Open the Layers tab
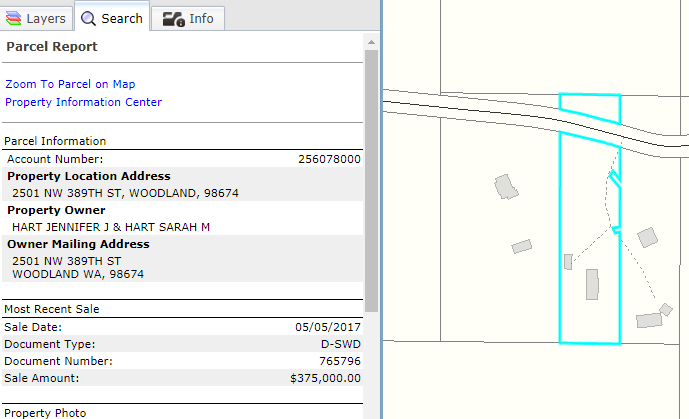This screenshot has height=419, width=689. [x=36, y=18]
